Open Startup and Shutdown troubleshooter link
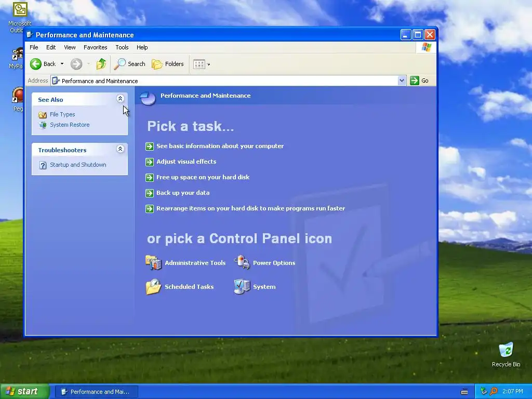532x399 pixels. coord(78,165)
